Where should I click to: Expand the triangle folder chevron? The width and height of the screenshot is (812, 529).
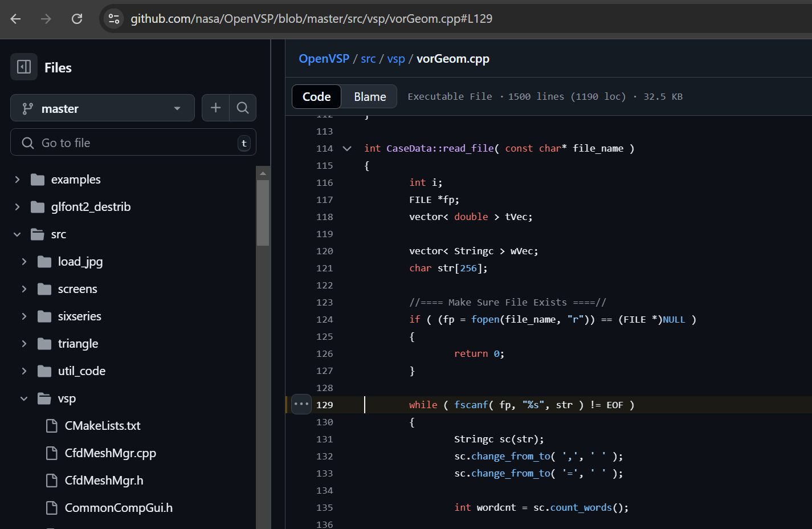click(x=24, y=344)
